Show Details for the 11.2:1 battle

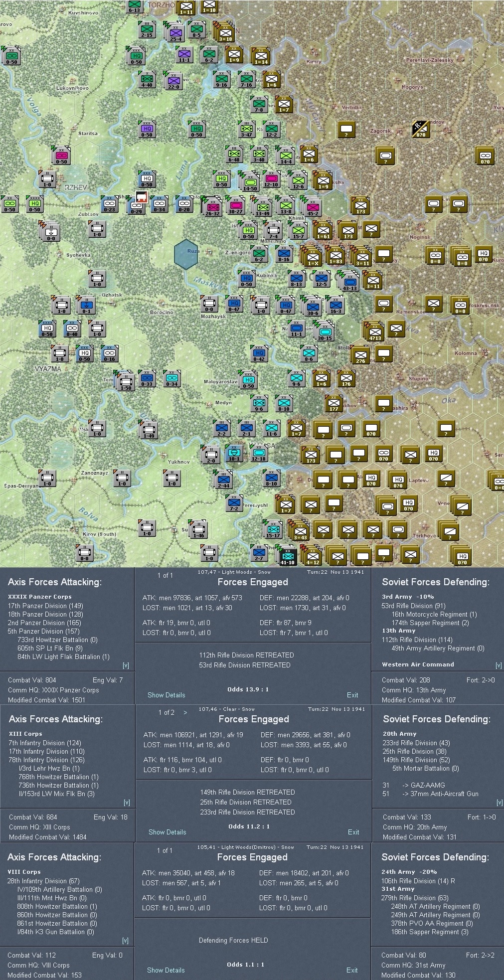pos(167,832)
